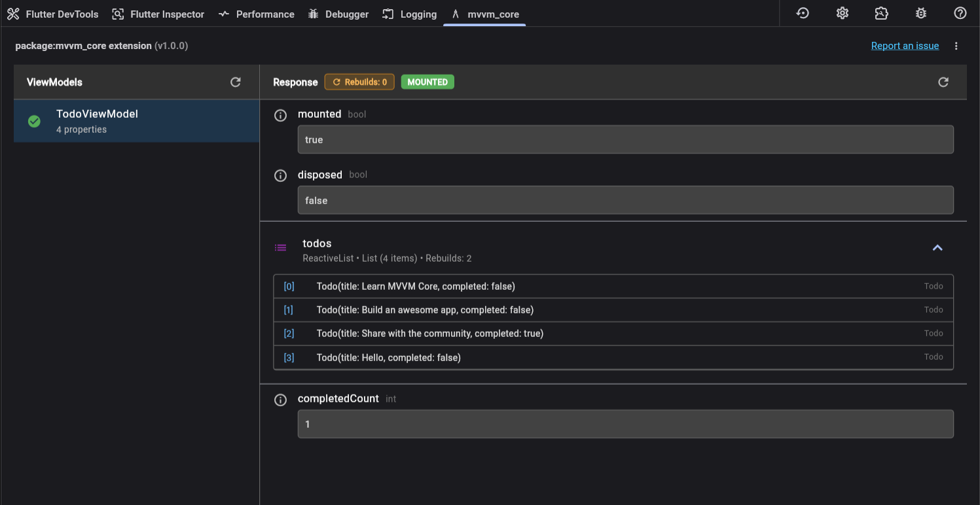980x505 pixels.
Task: Click the purple list icon beside todos
Action: [x=280, y=248]
